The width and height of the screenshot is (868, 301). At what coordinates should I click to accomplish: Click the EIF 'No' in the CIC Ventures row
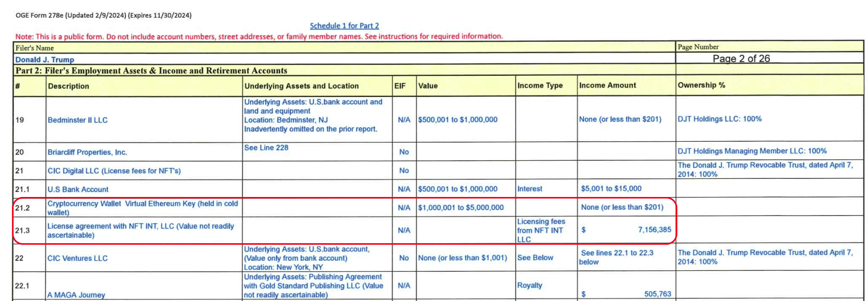[x=404, y=258]
